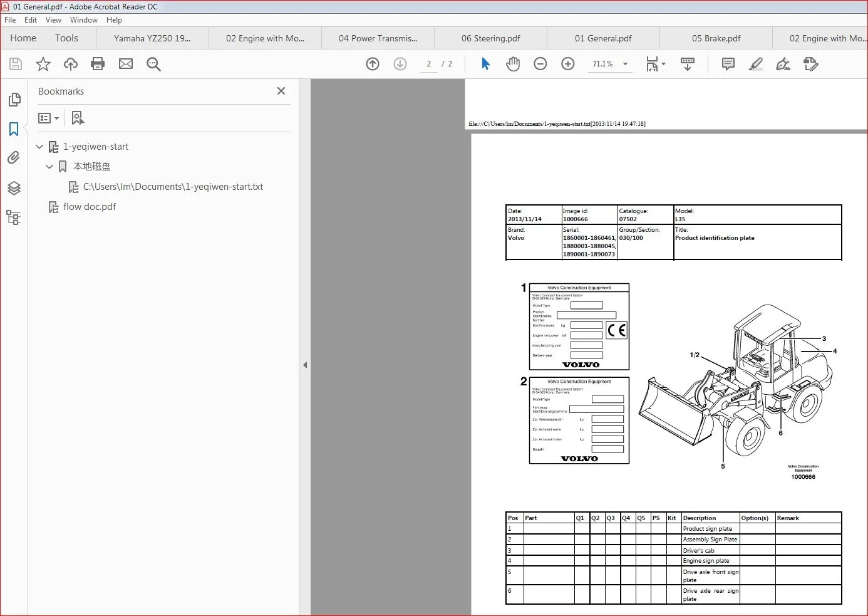Open the View menu
The image size is (868, 616).
pos(53,20)
